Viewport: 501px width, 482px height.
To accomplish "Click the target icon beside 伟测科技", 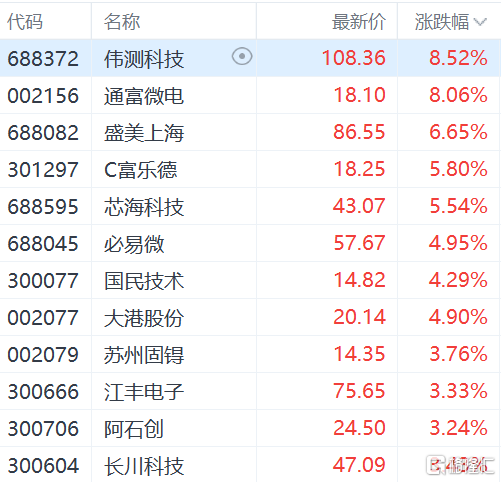I will click(x=242, y=57).
